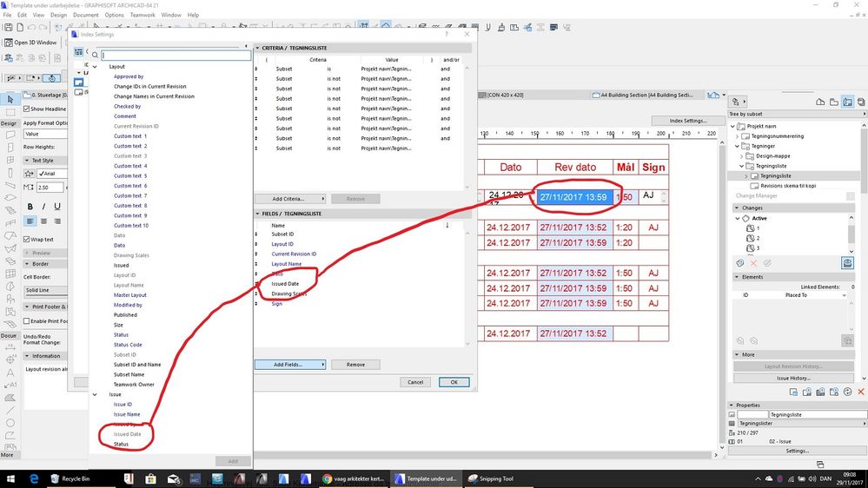Viewport: 868px width, 488px height.
Task: Click the red X icon above Properties
Action: (861, 392)
